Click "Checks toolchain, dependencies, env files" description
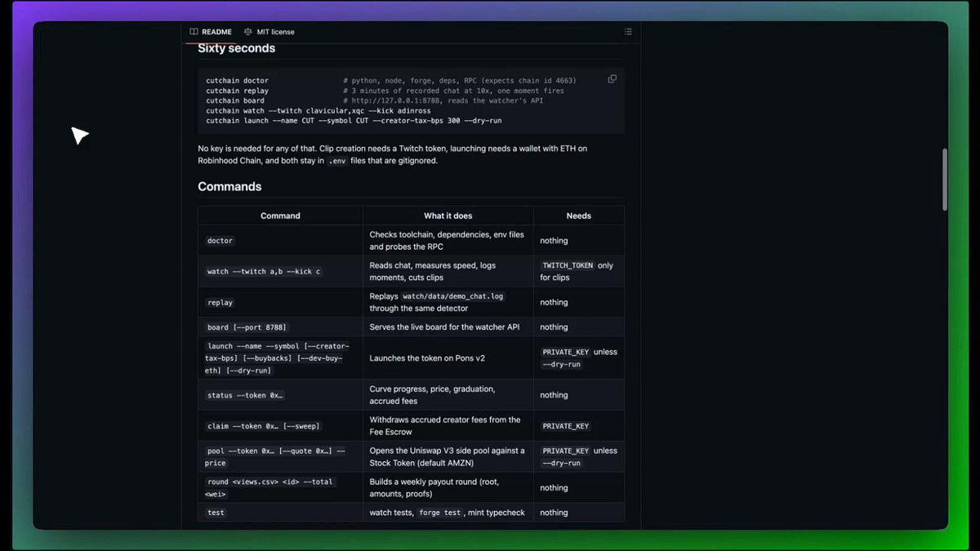Screen dimensions: 980x551 [x=448, y=241]
